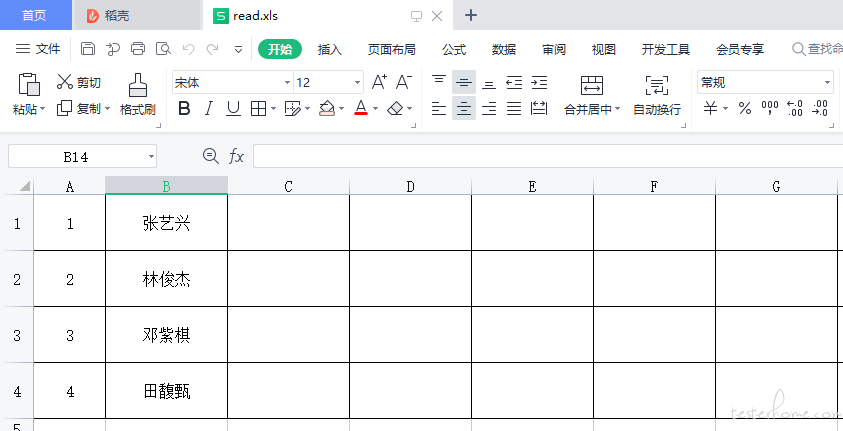Toggle center horizontal alignment
Screen dimensions: 843x431
pyautogui.click(x=463, y=109)
